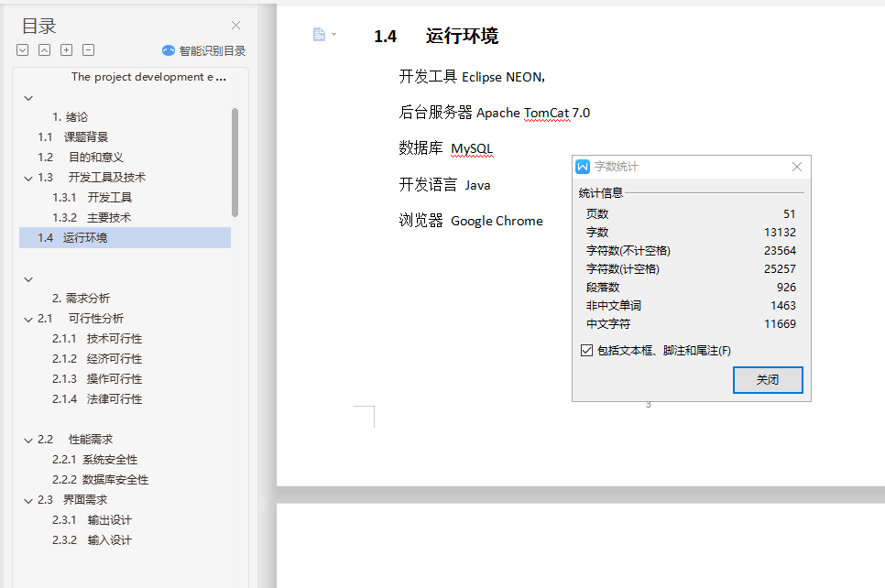Viewport: 885px width, 588px height.
Task: Click the paragraph layout document icon
Action: [x=319, y=35]
